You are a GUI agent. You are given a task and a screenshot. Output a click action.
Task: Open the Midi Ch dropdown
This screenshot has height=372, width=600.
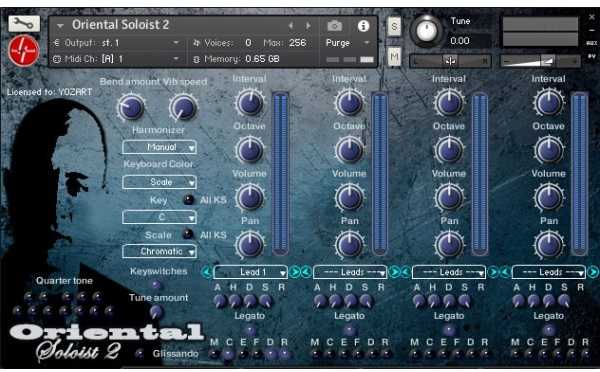point(117,59)
